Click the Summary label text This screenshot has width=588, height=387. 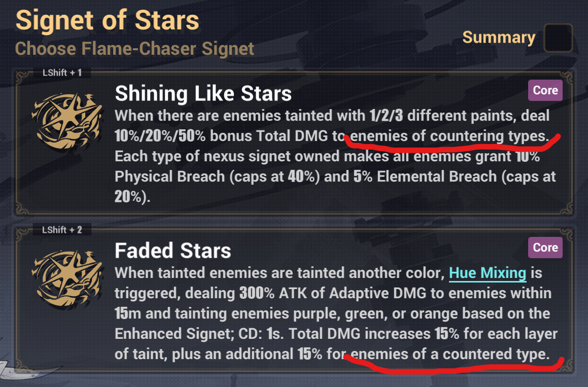click(499, 38)
